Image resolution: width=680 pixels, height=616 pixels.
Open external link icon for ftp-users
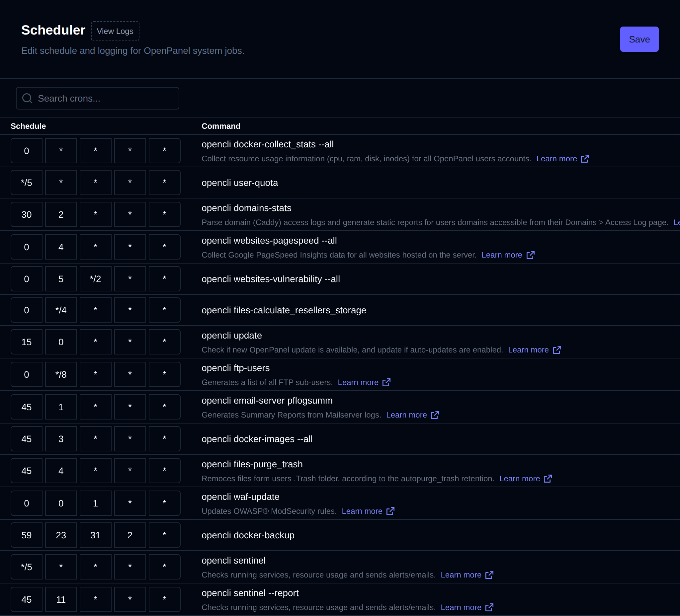[386, 382]
